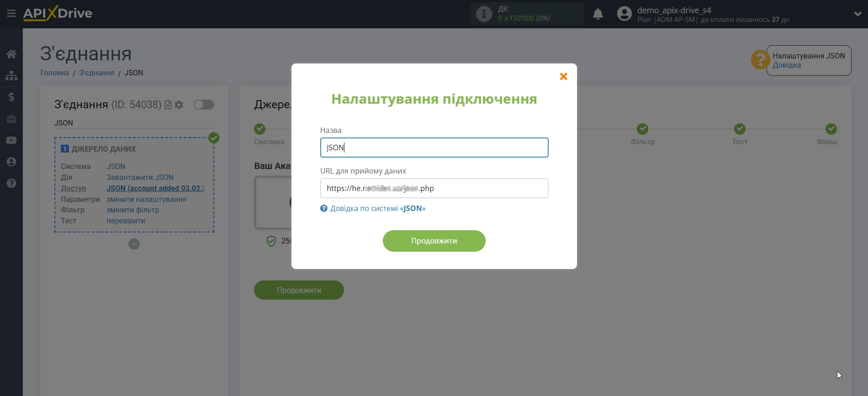Open the Довідка по системі JSON link
The height and width of the screenshot is (396, 868).
point(378,208)
